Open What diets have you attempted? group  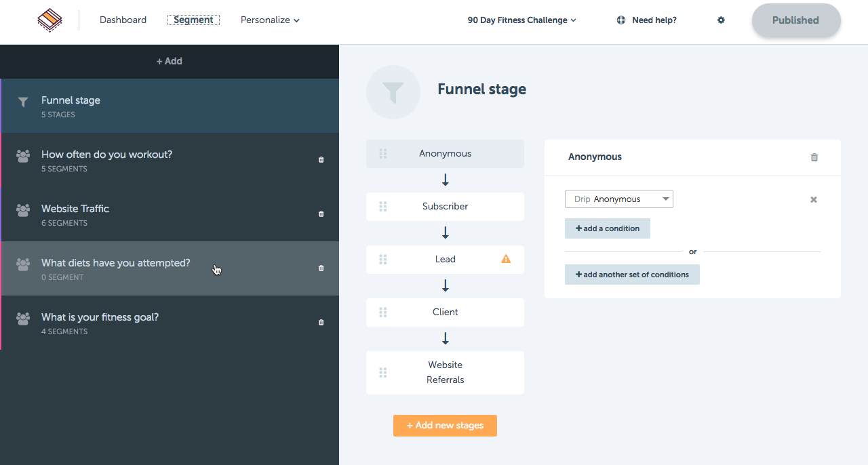tap(170, 268)
